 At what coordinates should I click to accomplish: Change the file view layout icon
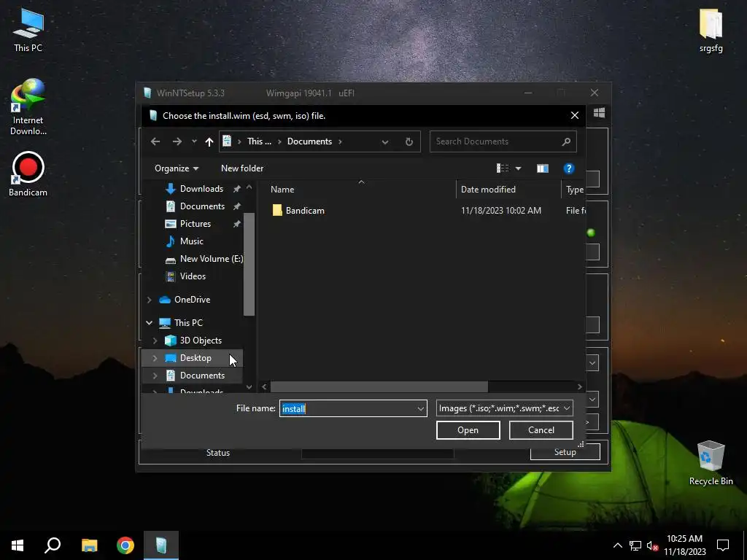[502, 168]
